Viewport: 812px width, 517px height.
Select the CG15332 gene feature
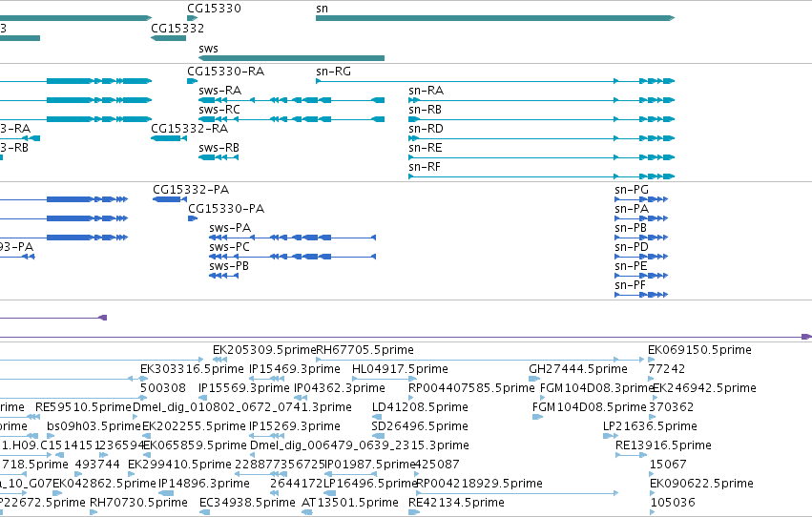click(168, 38)
